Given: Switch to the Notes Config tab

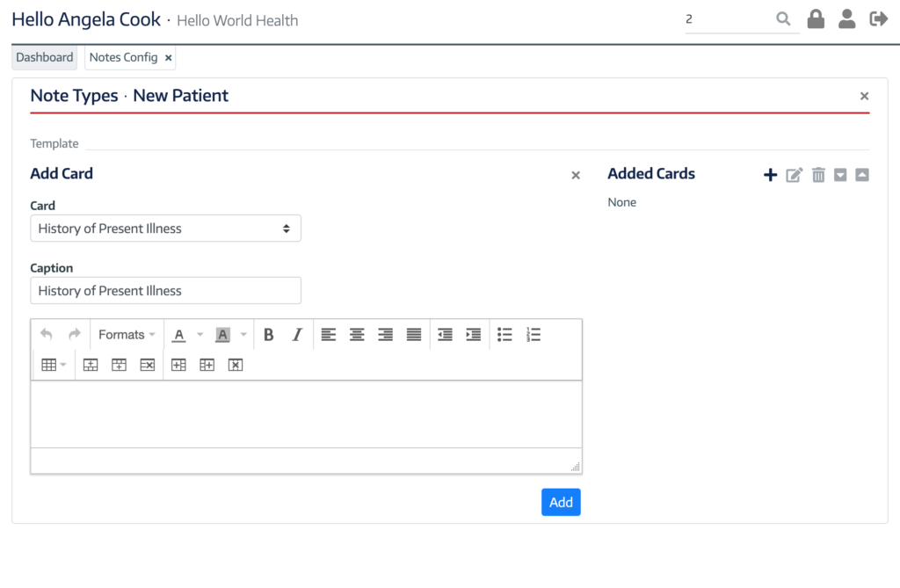Looking at the screenshot, I should pyautogui.click(x=123, y=57).
